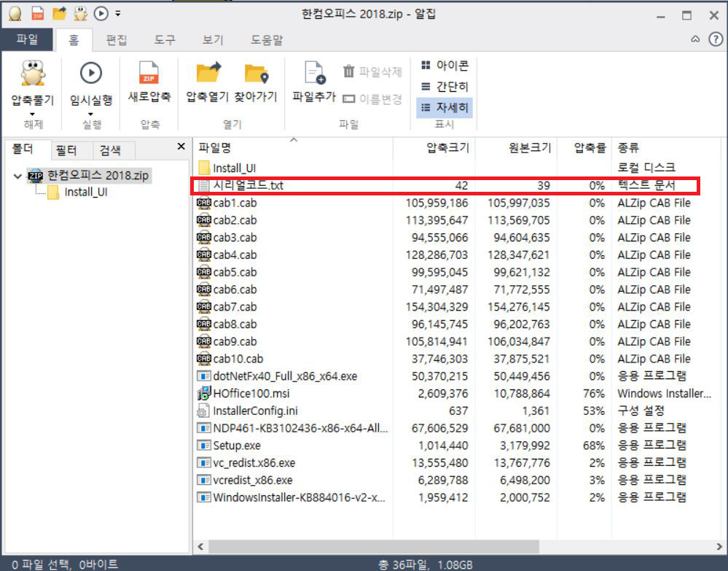Sort by the 압축률 column header
Screen dimensions: 728x571
pyautogui.click(x=584, y=148)
